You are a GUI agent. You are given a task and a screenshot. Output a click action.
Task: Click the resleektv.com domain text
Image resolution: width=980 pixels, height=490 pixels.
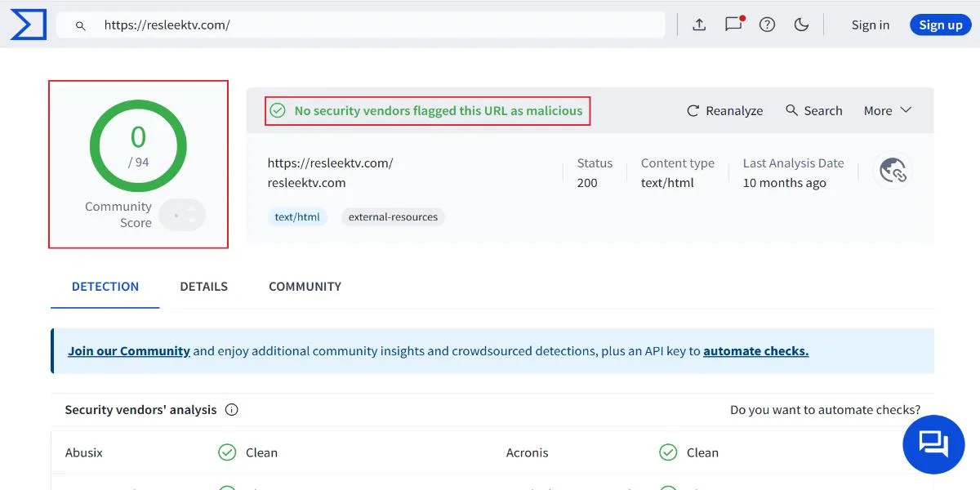pyautogui.click(x=307, y=183)
